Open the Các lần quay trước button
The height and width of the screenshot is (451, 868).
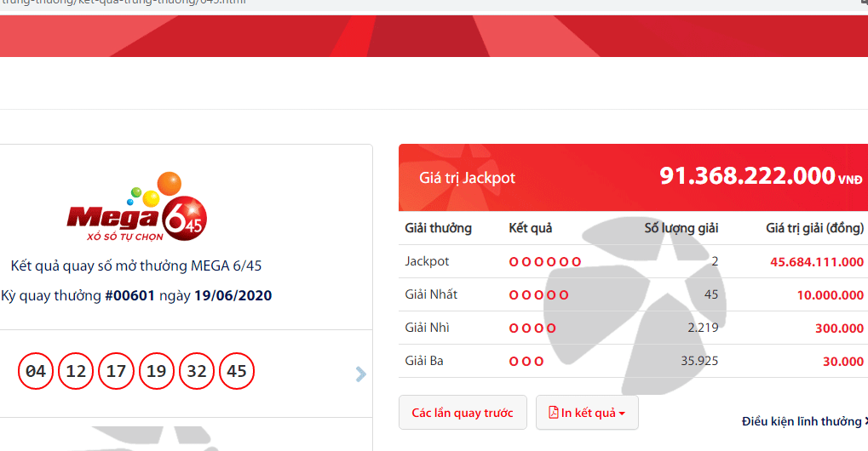click(463, 413)
